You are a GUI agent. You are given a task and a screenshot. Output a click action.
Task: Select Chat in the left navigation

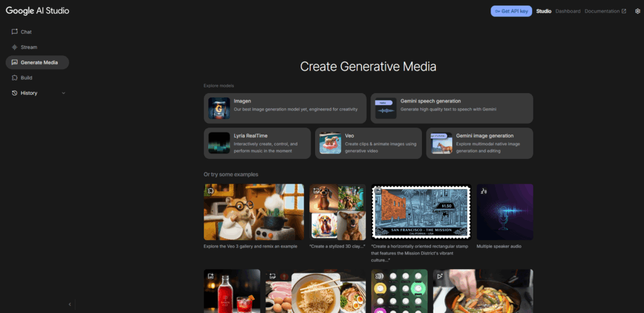pyautogui.click(x=37, y=31)
